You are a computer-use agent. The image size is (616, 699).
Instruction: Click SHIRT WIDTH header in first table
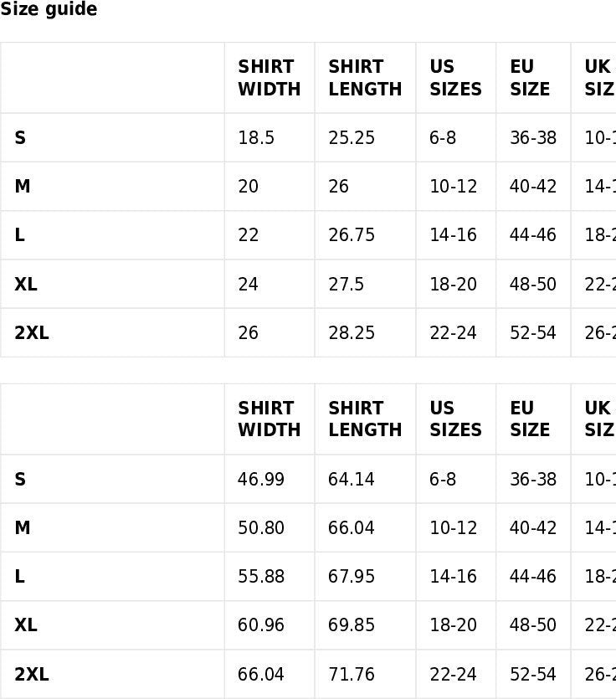(x=269, y=78)
